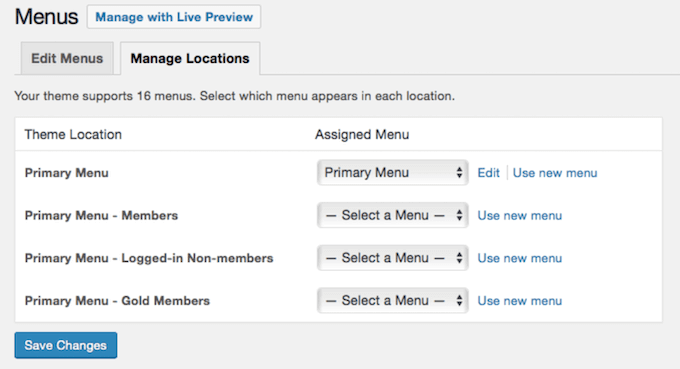Click Manage with Live Preview button
The height and width of the screenshot is (369, 680).
click(174, 17)
